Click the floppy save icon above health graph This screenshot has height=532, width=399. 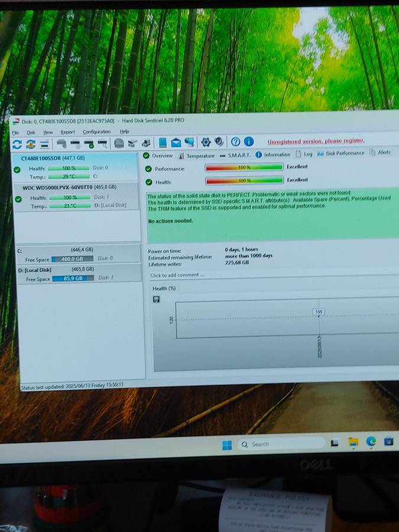pyautogui.click(x=157, y=299)
